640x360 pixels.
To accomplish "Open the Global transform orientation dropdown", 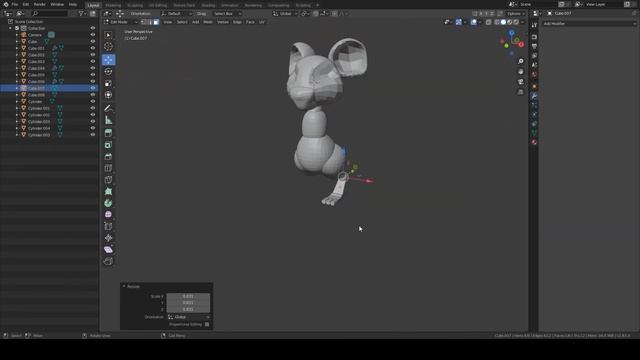I will coord(285,13).
